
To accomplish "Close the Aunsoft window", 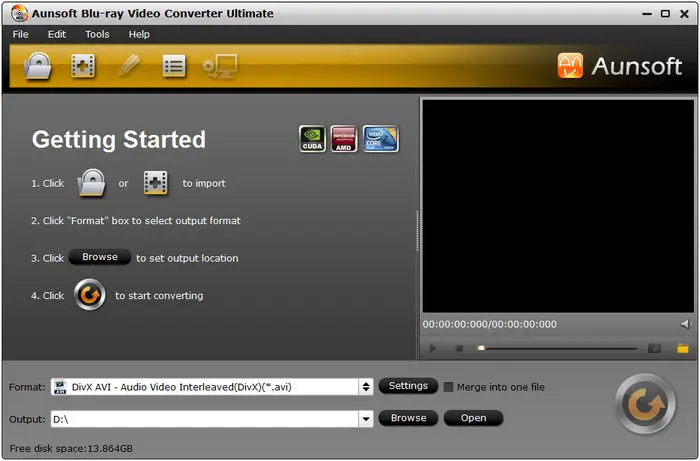I will coord(684,14).
